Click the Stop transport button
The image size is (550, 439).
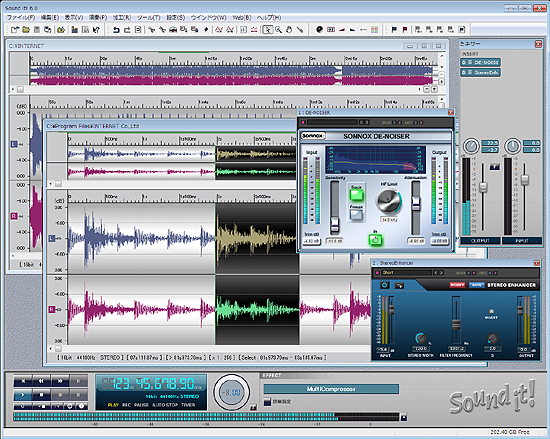[x=41, y=395]
